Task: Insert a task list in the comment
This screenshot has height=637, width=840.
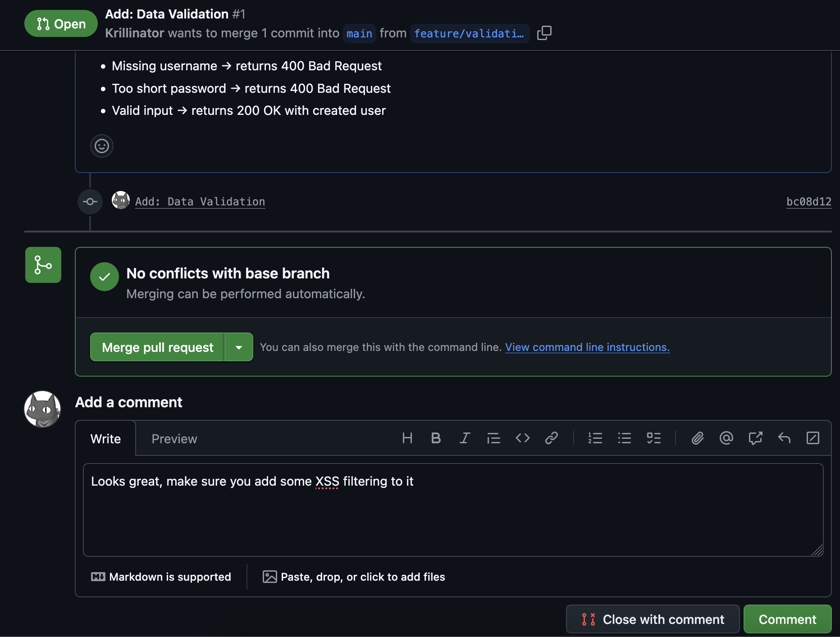Action: [654, 438]
